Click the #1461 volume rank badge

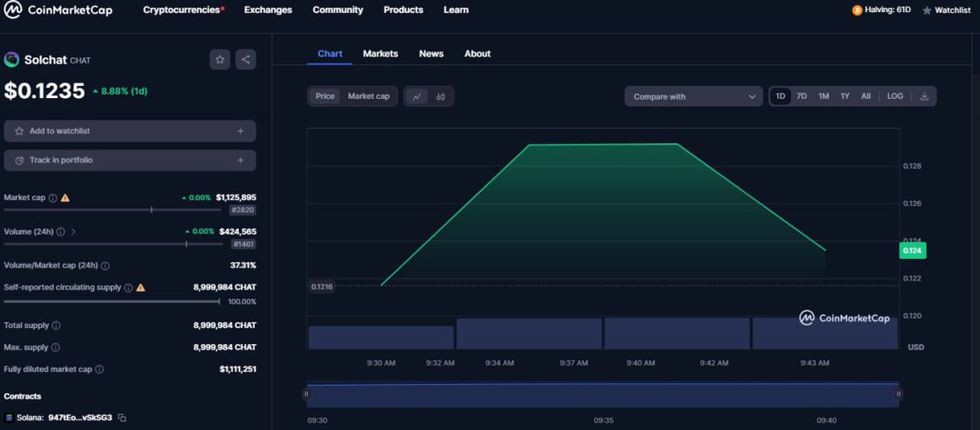coord(243,244)
